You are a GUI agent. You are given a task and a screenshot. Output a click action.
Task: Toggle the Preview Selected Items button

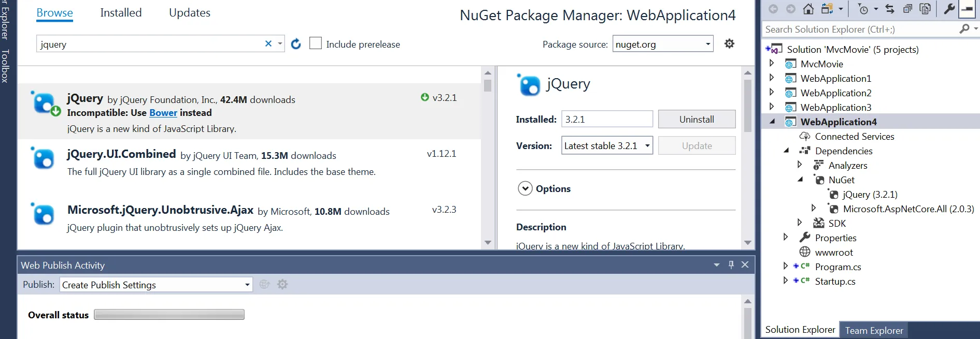pos(968,9)
